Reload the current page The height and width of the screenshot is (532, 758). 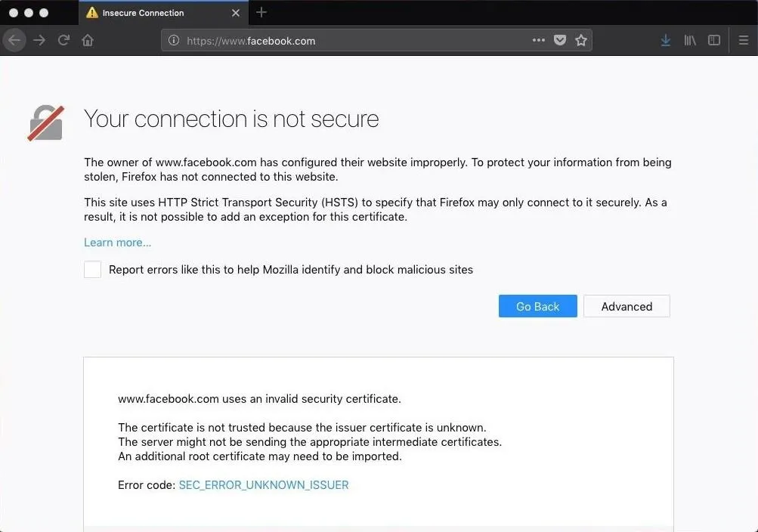point(63,40)
